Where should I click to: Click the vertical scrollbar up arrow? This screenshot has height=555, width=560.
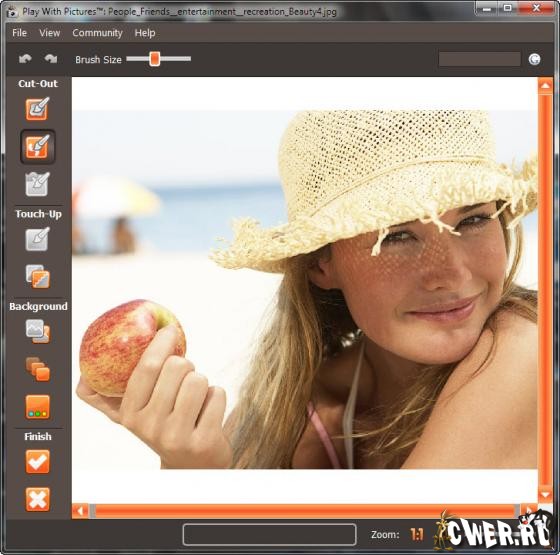click(x=545, y=86)
